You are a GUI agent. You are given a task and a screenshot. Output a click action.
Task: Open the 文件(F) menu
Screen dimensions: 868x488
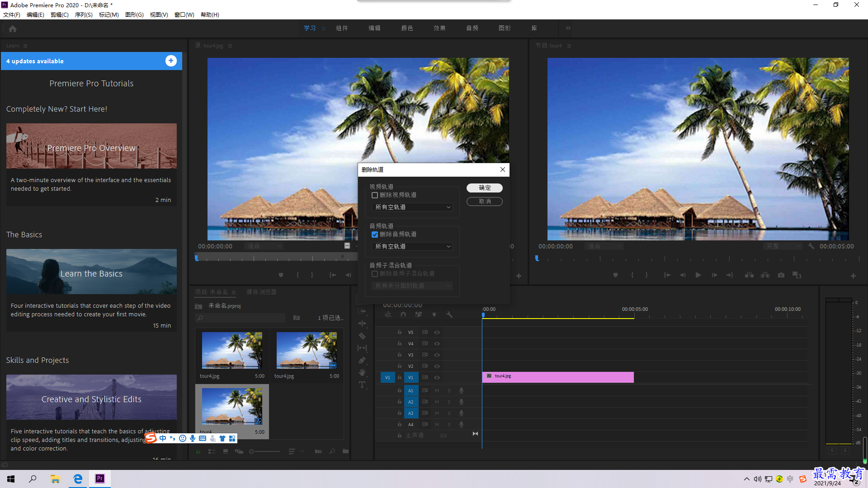(12, 15)
